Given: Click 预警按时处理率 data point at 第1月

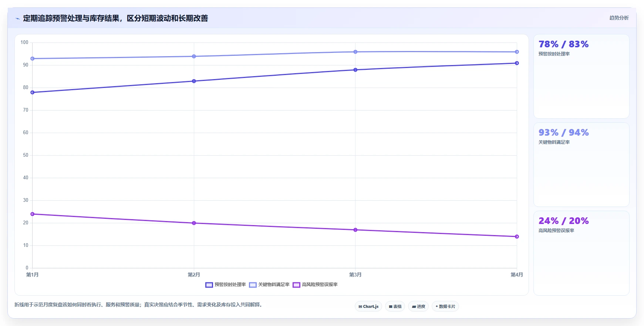Looking at the screenshot, I should coord(33,92).
